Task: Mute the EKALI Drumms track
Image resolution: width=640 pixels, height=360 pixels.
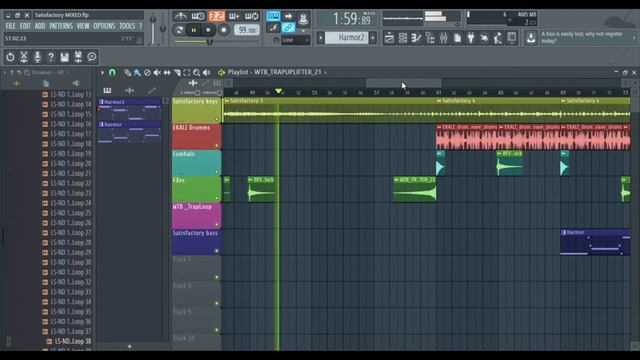Action: click(x=217, y=145)
